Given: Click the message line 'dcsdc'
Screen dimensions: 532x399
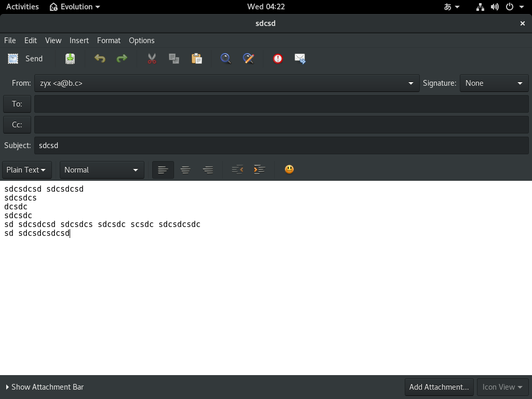Looking at the screenshot, I should coord(16,207).
